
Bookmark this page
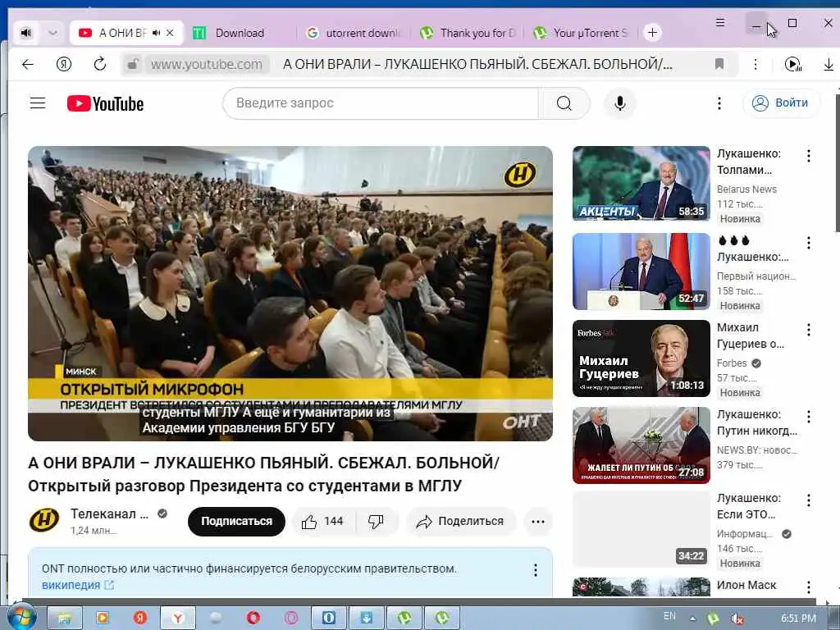pos(719,64)
